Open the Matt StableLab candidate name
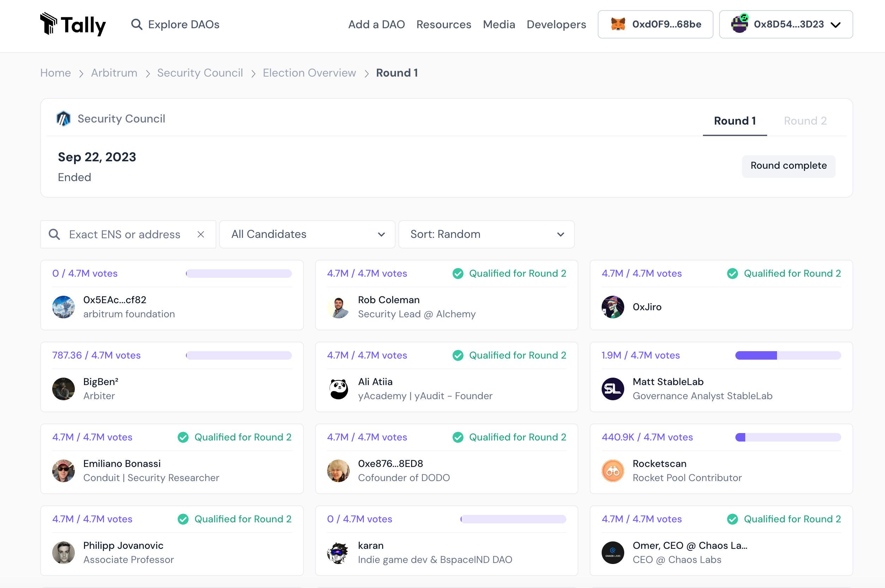 668,382
